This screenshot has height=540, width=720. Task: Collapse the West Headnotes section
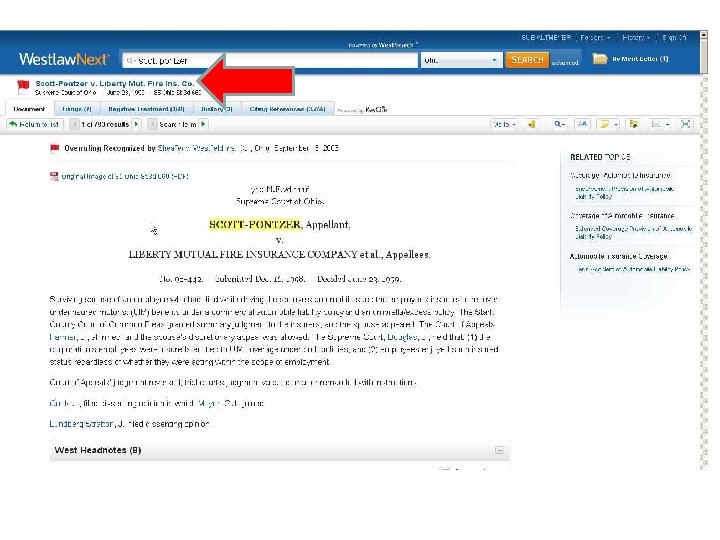click(500, 450)
